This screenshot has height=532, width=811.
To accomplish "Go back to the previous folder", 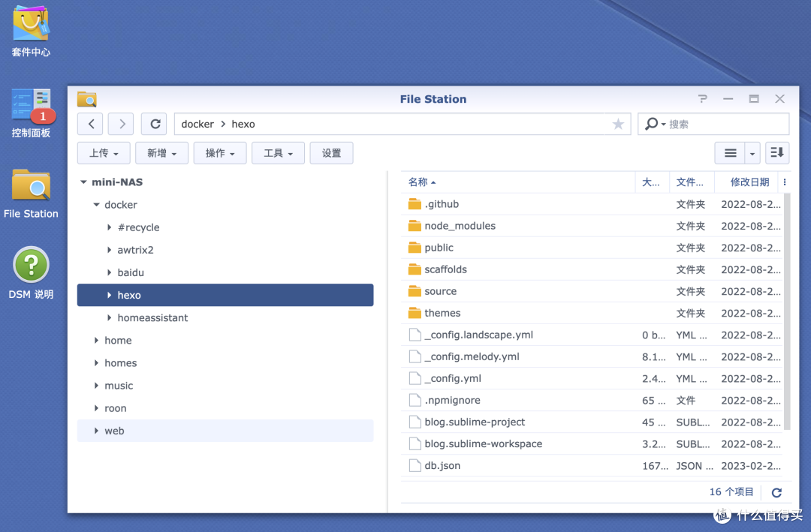I will point(91,124).
